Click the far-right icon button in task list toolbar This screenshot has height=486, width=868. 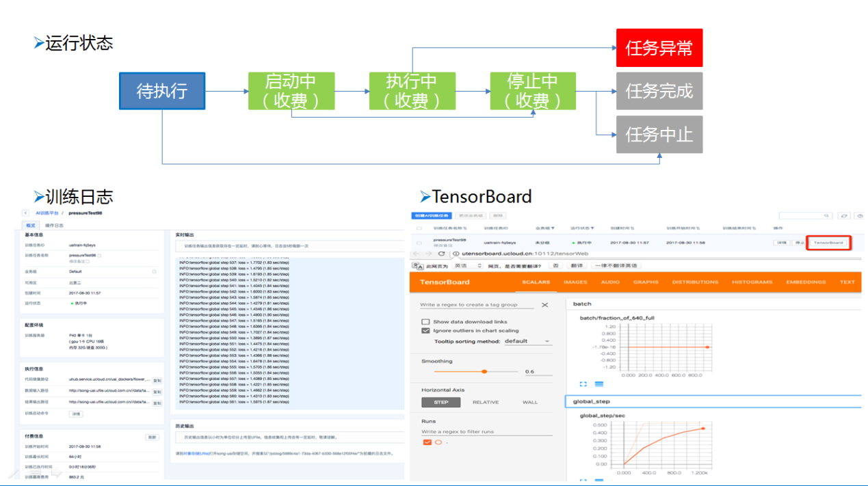(860, 215)
